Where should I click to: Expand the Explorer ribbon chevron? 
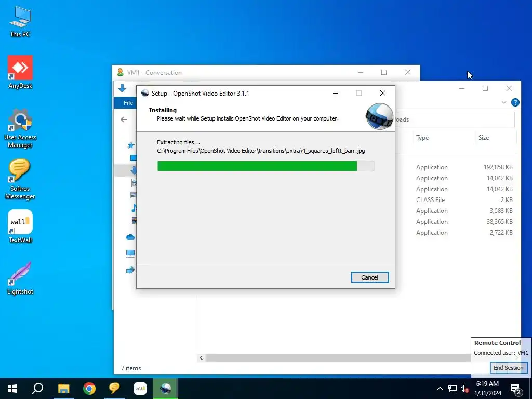504,102
